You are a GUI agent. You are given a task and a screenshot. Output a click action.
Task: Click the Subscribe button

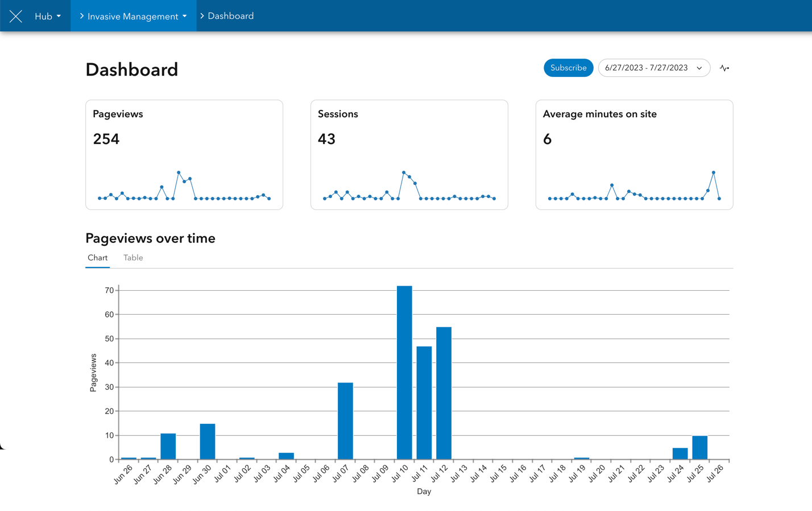point(568,68)
